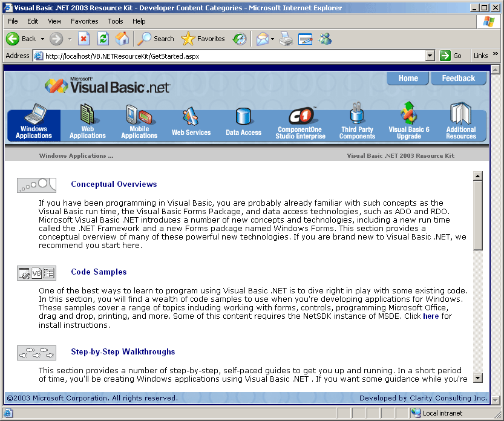Click the '©2003 Microsoft Corporation' footer text
The image size is (504, 421).
(92, 398)
